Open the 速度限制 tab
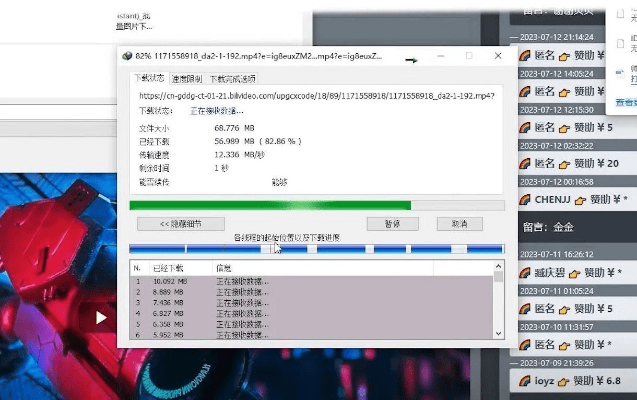Viewport: 637px width, 400px height. click(x=187, y=79)
